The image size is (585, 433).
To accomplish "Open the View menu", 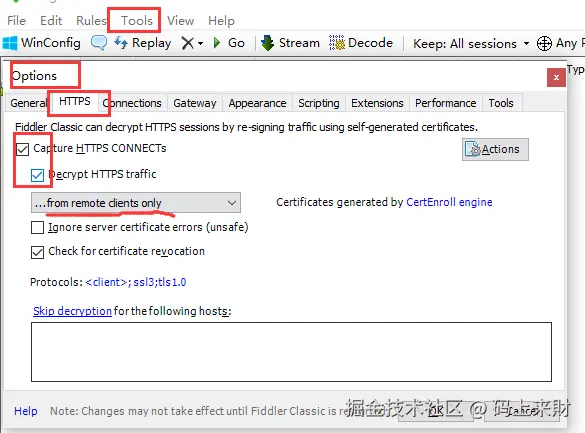I will click(180, 21).
